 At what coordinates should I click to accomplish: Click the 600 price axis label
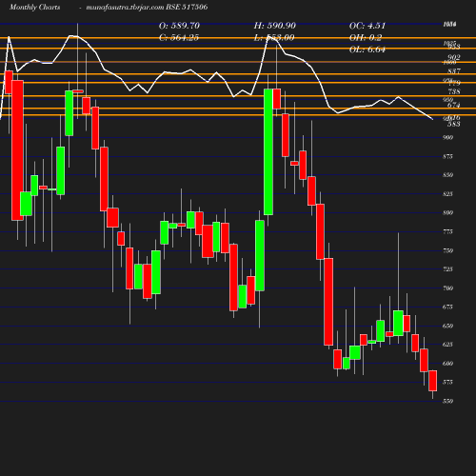click(447, 364)
